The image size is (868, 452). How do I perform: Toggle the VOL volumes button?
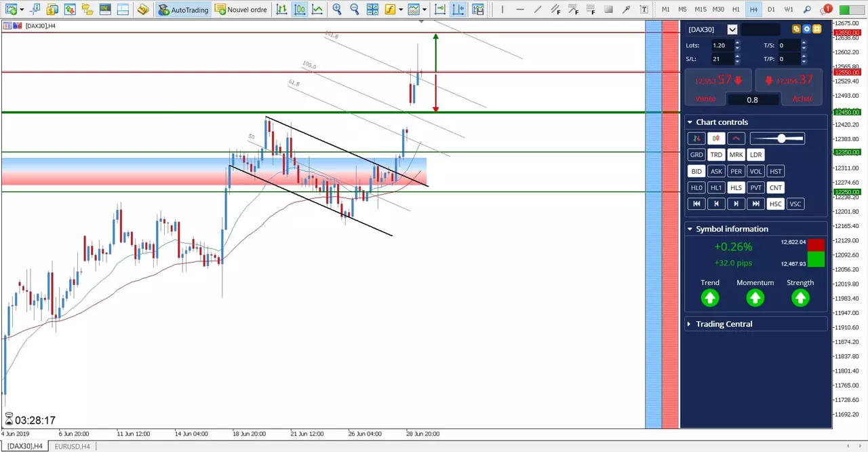tap(756, 171)
